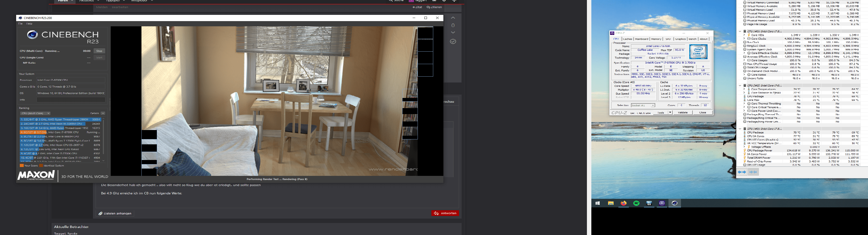The height and width of the screenshot is (235, 868).
Task: Expand the ranking Details dropdown arrow
Action: [103, 113]
